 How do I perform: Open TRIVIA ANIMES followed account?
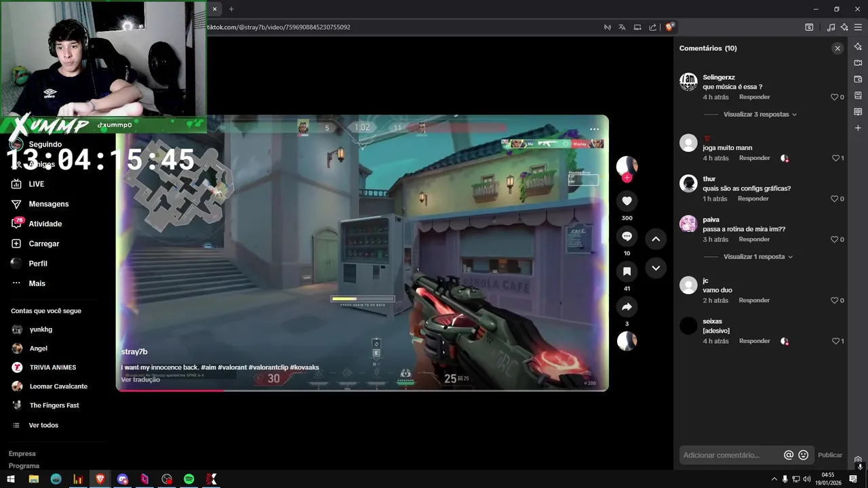[52, 367]
